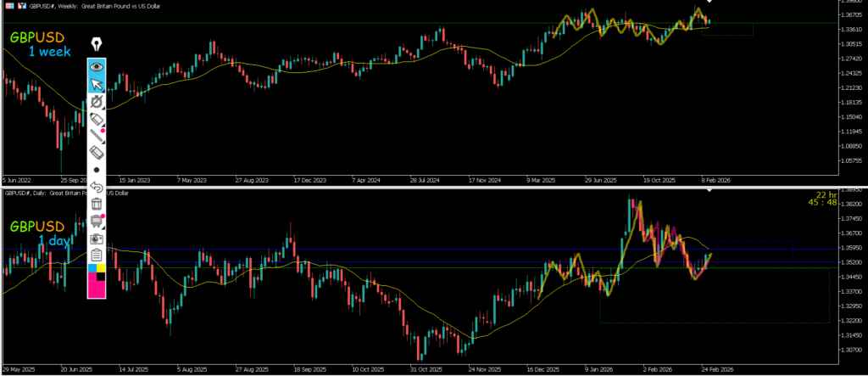Select the highlighter marker tool
Viewport: 868px width, 376px height.
coord(97,119)
